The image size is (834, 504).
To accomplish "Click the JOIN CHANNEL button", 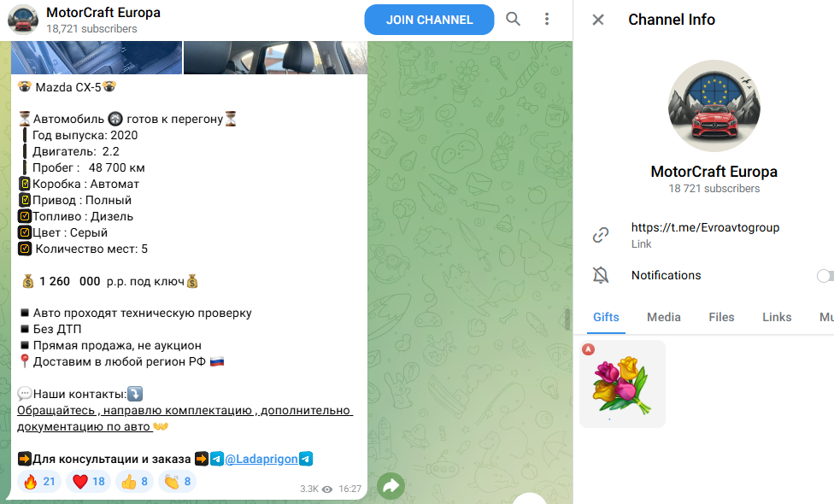I will tap(429, 20).
